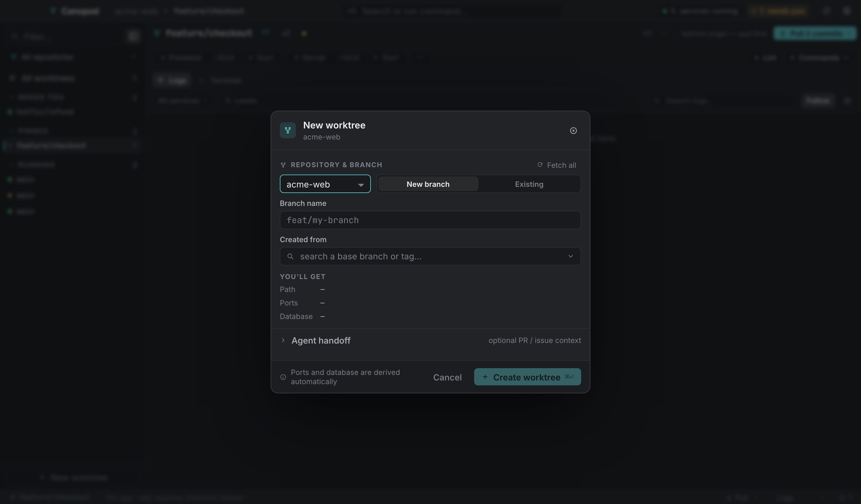Click the search magnifier icon in Created from
This screenshot has height=504, width=861.
(290, 256)
